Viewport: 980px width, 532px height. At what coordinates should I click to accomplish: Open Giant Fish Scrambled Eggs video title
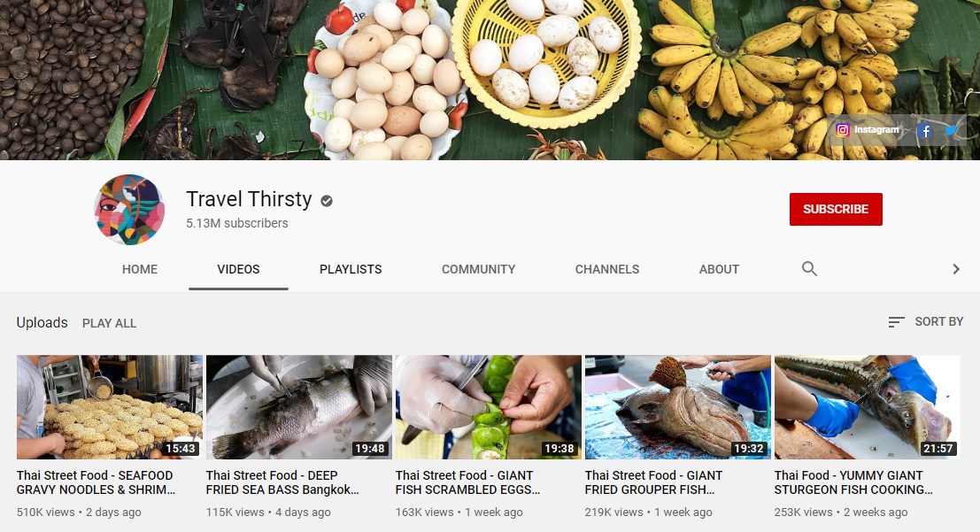pyautogui.click(x=467, y=482)
